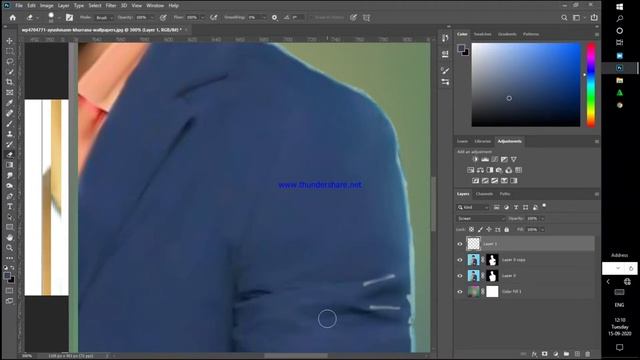Select Layer 0 copy mask thumbnail
640x360 pixels.
pyautogui.click(x=492, y=260)
